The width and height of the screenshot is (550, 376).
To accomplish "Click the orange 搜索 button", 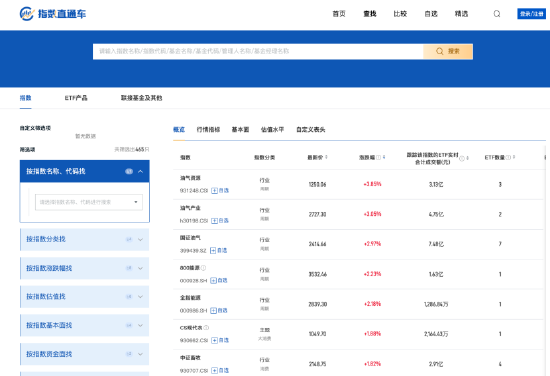I will pyautogui.click(x=448, y=52).
